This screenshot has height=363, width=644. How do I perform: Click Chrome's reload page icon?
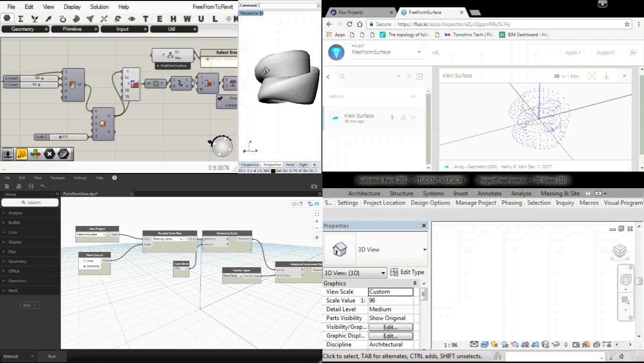click(349, 24)
